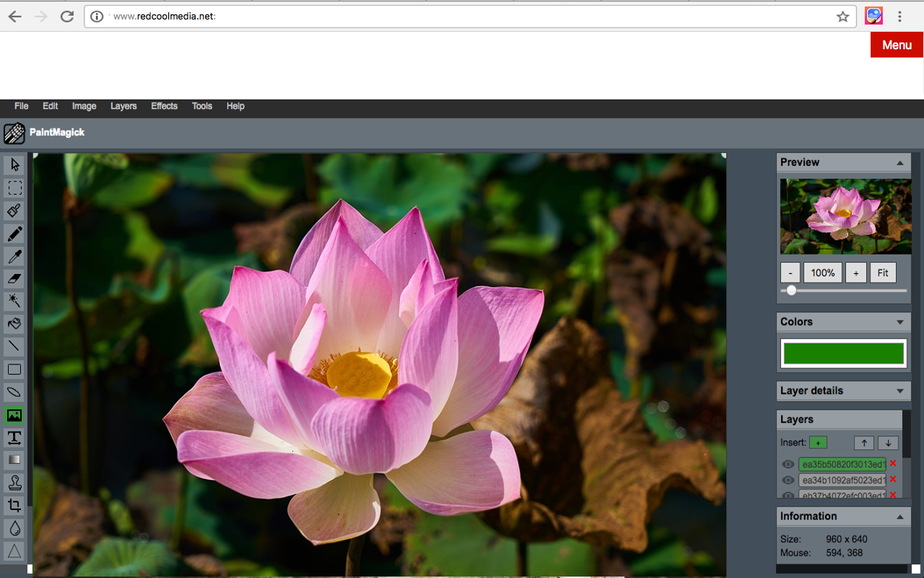The image size is (924, 578).
Task: Move layer down with down arrow
Action: click(x=889, y=443)
